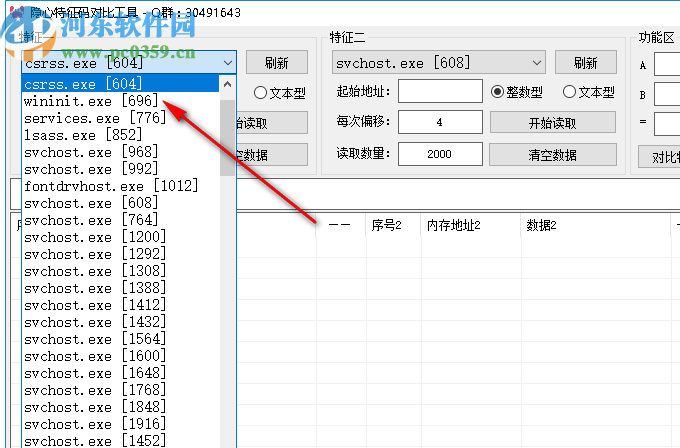
Task: Click feature one refresh button
Action: click(277, 63)
